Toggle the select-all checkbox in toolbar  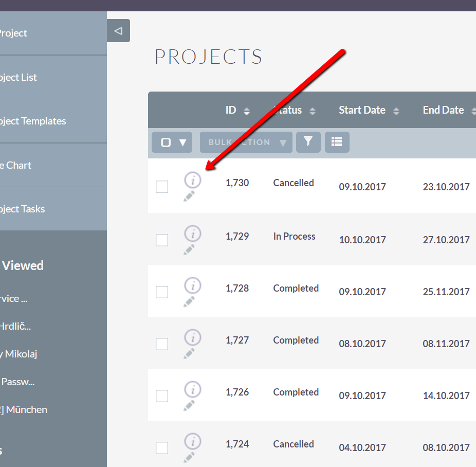coord(166,142)
